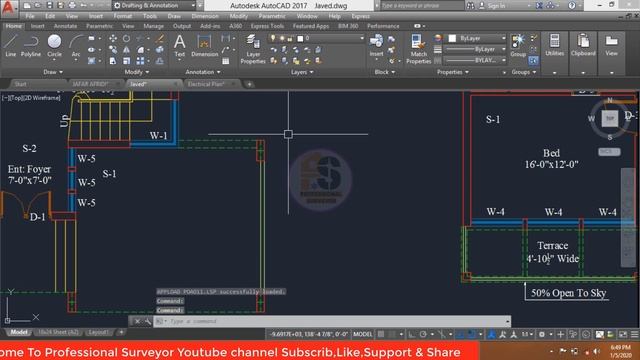
Task: Open the AutoCAD application menu logo
Action: (x=8, y=7)
